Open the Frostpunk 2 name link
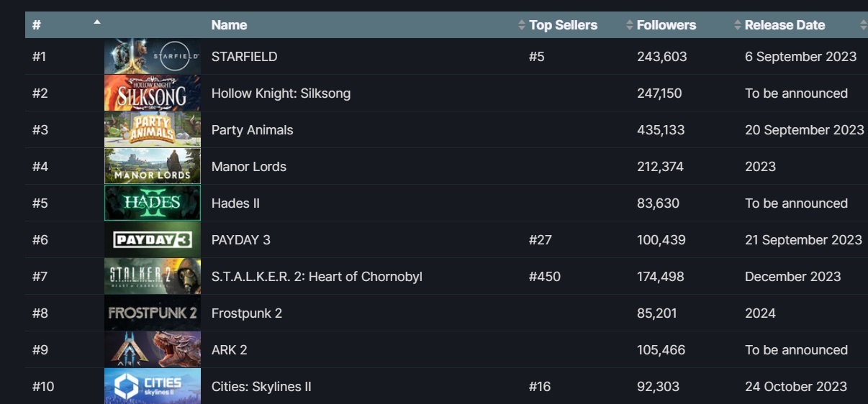 coord(246,313)
